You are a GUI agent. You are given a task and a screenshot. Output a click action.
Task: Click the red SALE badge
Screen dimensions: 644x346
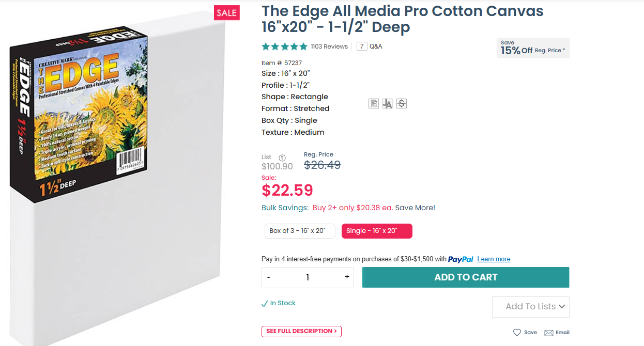pos(226,13)
